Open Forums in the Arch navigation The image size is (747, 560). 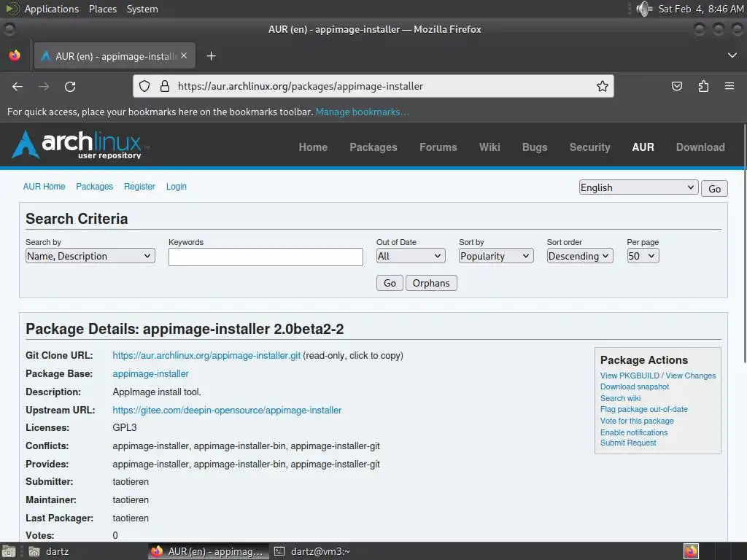438,147
